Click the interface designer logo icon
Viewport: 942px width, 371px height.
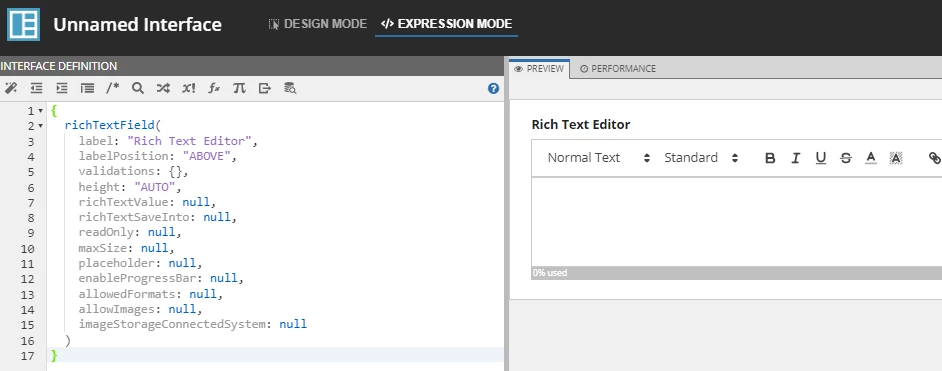coord(23,25)
